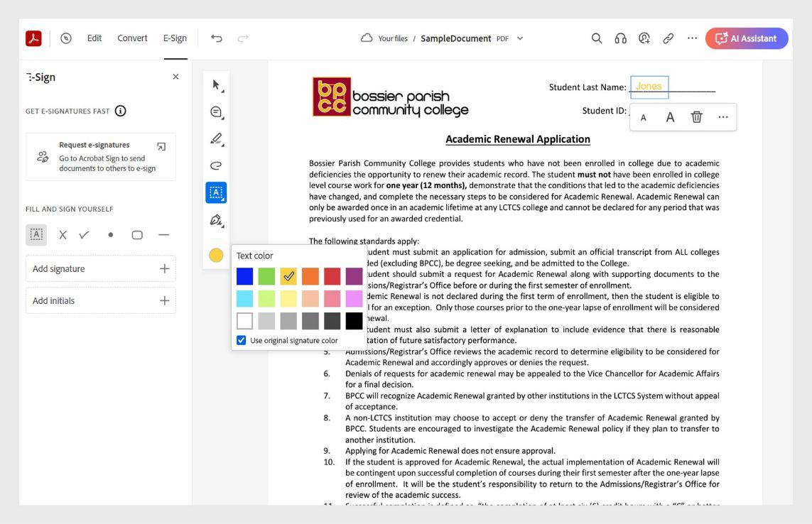
Task: Choose the checkmark fill tool
Action: 85,235
